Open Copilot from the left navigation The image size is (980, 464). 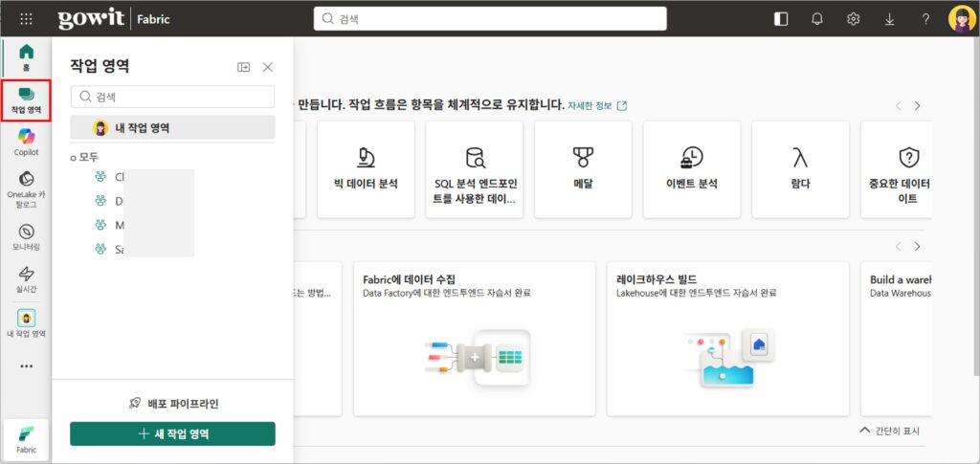(26, 142)
